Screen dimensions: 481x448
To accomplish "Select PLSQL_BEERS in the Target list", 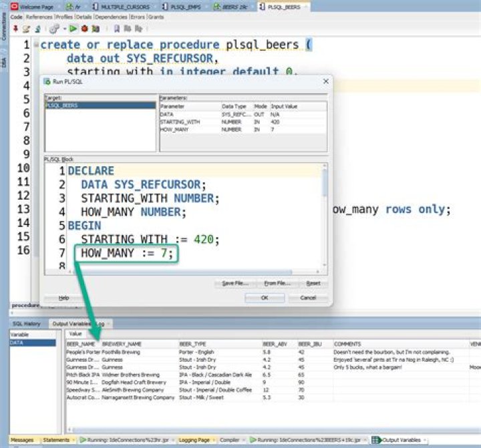I will pos(100,105).
